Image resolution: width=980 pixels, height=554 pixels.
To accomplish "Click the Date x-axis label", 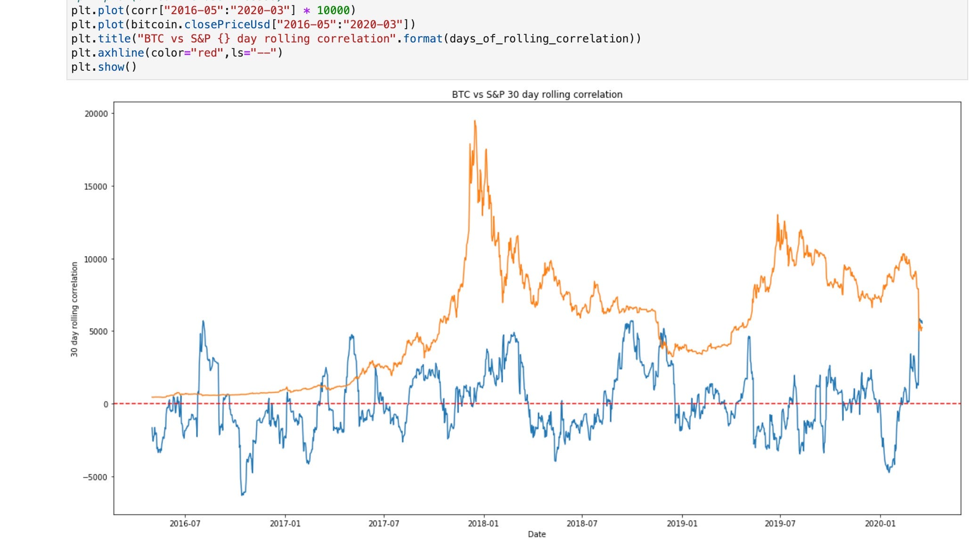I will [x=537, y=534].
